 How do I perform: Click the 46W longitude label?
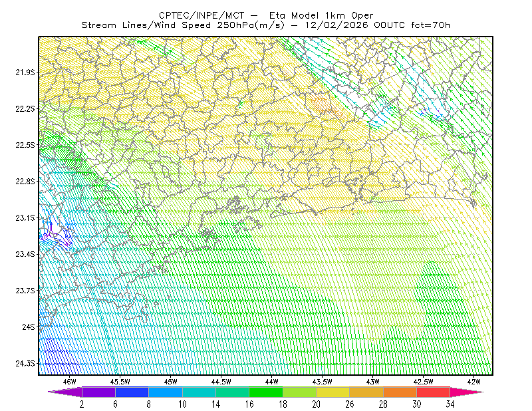tap(70, 382)
